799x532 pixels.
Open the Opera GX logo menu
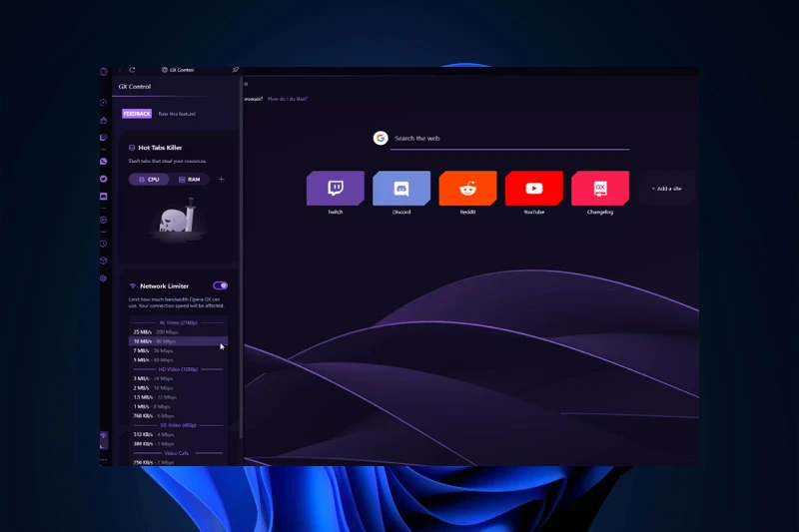(x=104, y=72)
